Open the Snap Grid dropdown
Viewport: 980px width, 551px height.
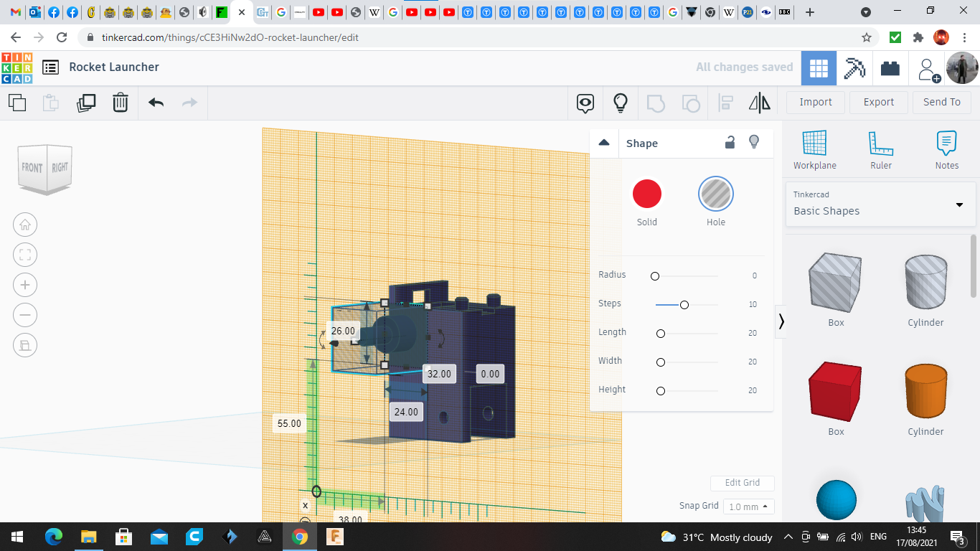click(748, 507)
